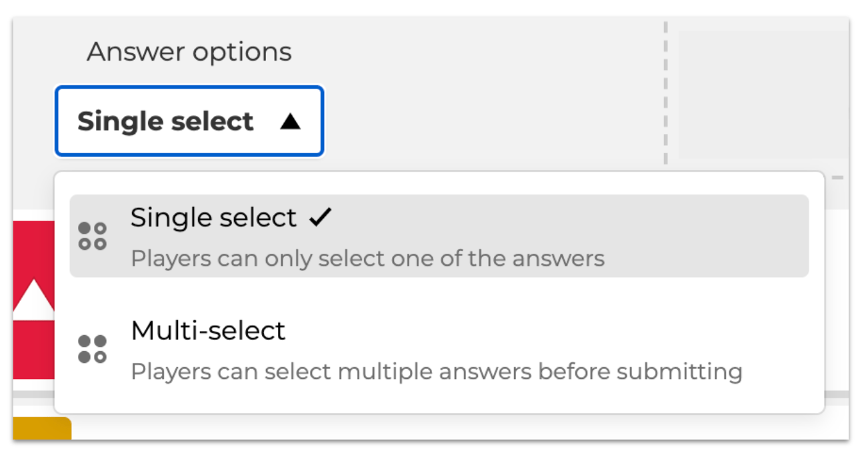The height and width of the screenshot is (461, 868).
Task: Choose the highlighted Single select menu row
Action: coord(439,236)
